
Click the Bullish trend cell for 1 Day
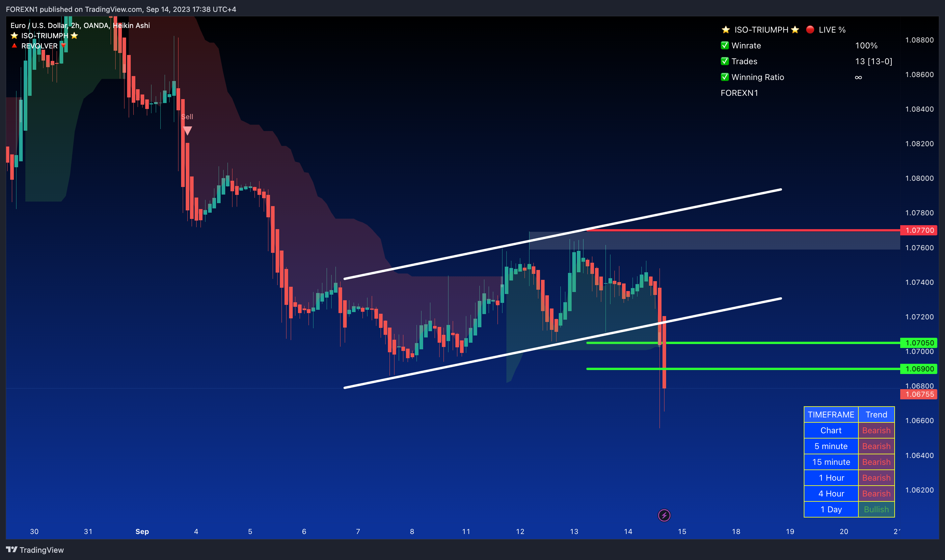coord(876,509)
